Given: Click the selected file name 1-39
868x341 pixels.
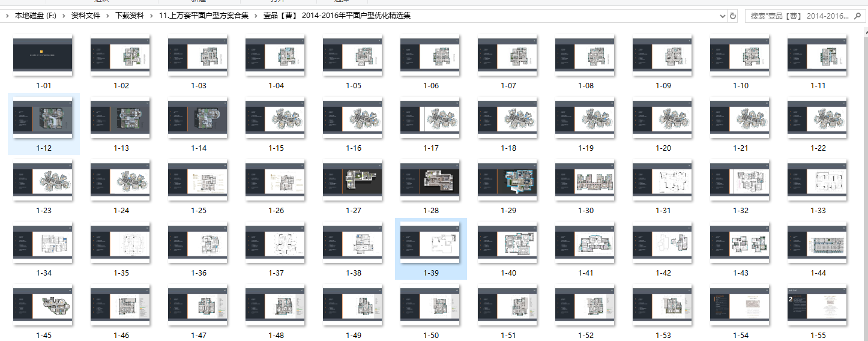Looking at the screenshot, I should point(431,273).
